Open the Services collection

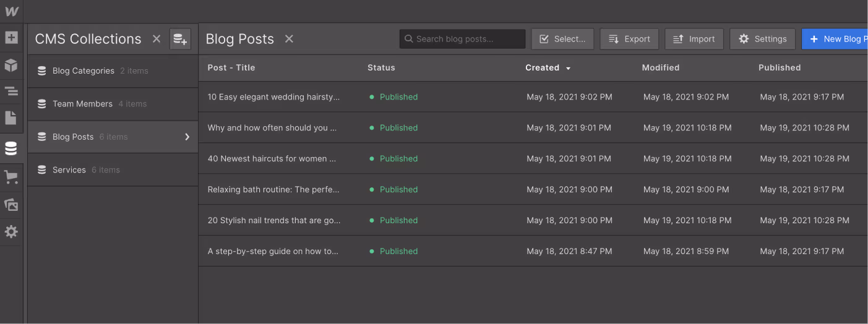(x=69, y=170)
